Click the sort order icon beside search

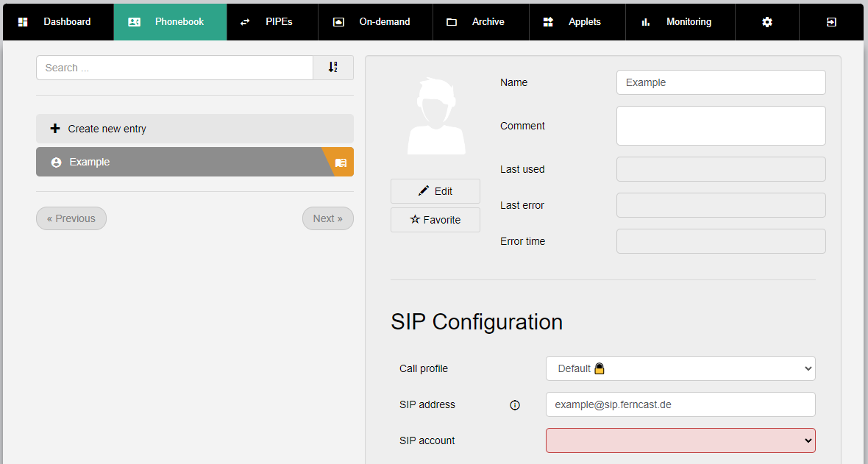tap(333, 68)
